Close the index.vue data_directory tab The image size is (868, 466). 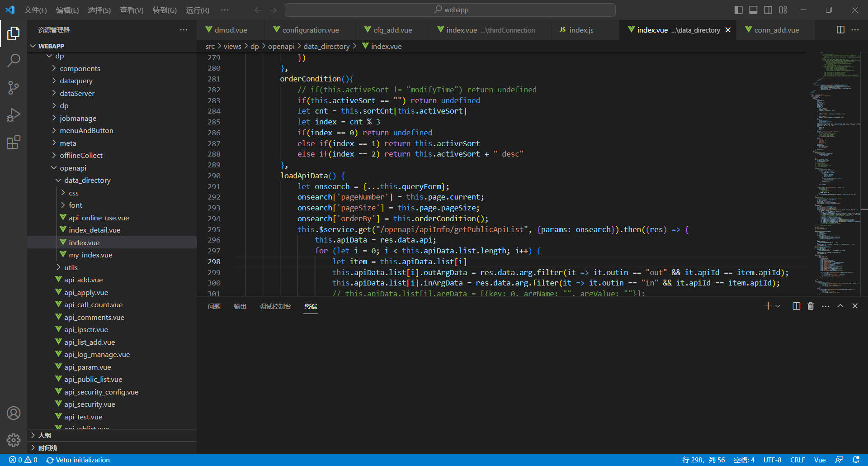pos(728,30)
